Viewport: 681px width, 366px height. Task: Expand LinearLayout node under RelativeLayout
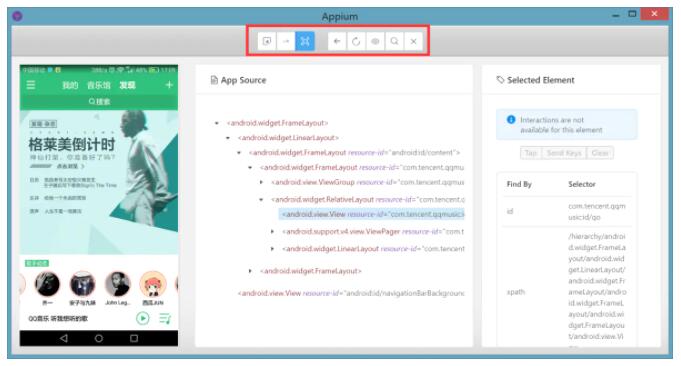(272, 249)
